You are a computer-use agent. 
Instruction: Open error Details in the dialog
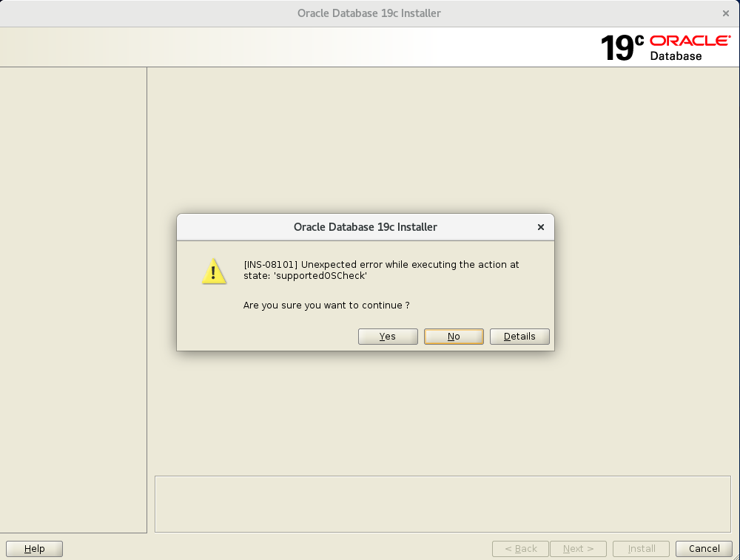tap(519, 337)
